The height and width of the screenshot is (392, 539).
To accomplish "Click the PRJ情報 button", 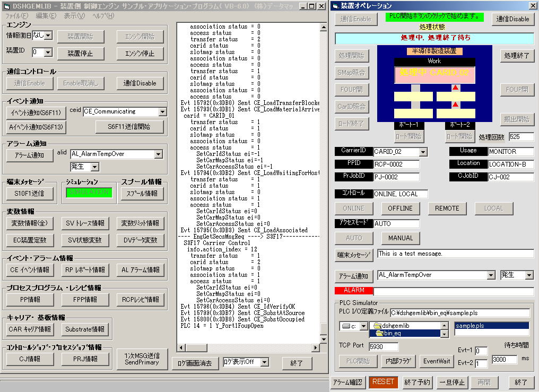I will click(x=85, y=359).
